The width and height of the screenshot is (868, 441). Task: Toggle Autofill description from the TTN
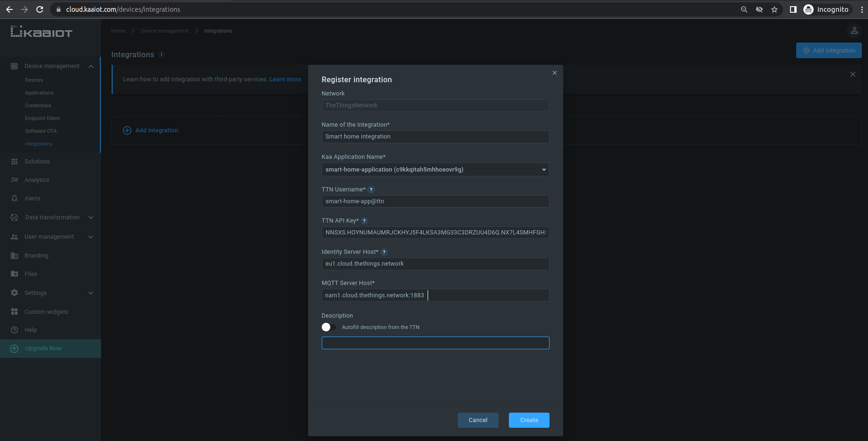click(x=329, y=327)
